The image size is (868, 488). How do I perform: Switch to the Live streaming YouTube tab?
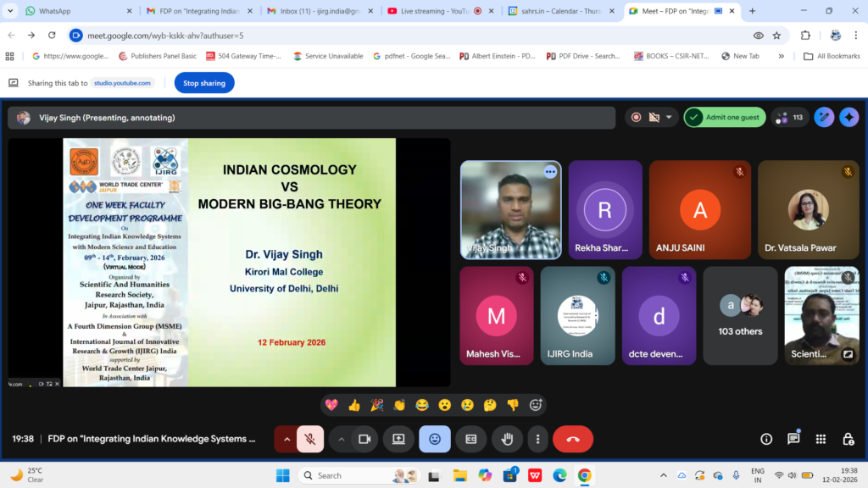click(432, 11)
